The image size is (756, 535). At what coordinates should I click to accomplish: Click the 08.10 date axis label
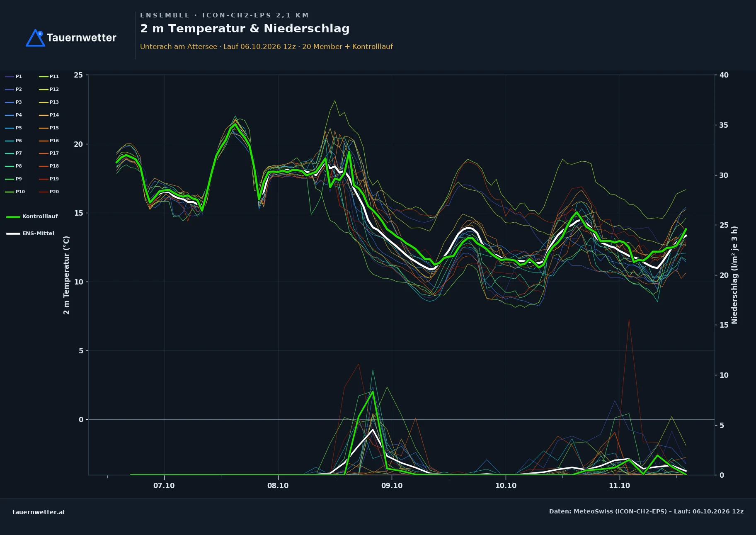278,486
